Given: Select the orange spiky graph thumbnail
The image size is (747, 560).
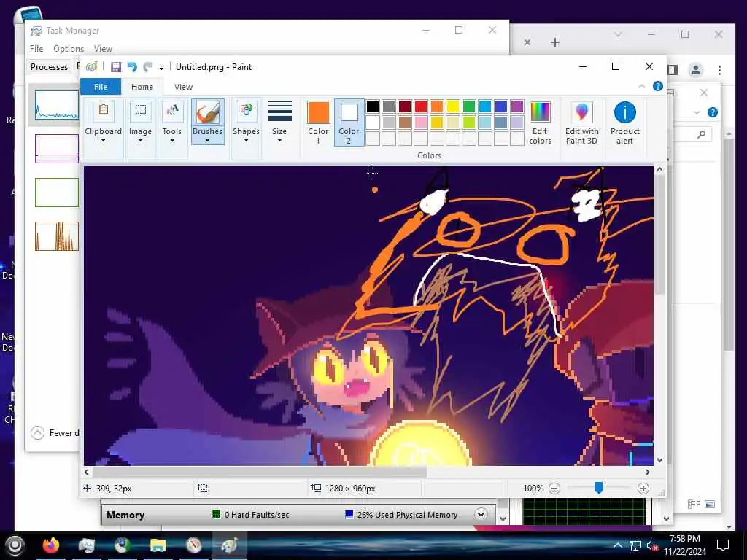Looking at the screenshot, I should tap(57, 236).
